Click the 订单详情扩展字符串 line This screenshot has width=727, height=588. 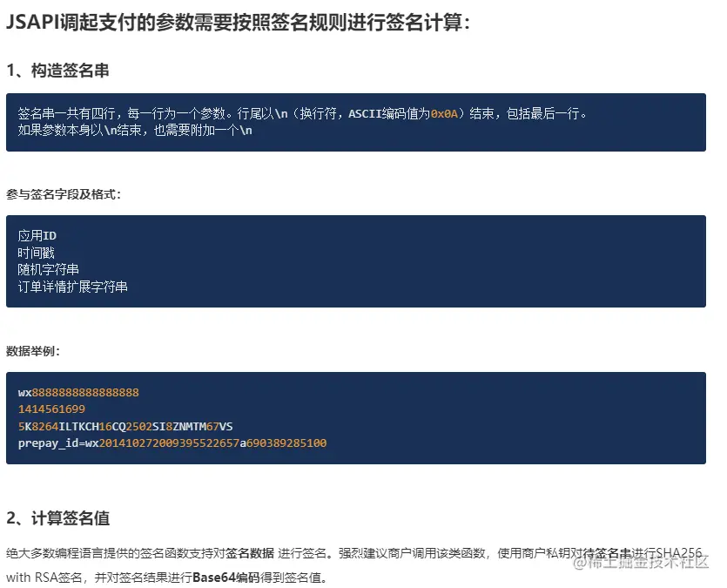click(73, 287)
